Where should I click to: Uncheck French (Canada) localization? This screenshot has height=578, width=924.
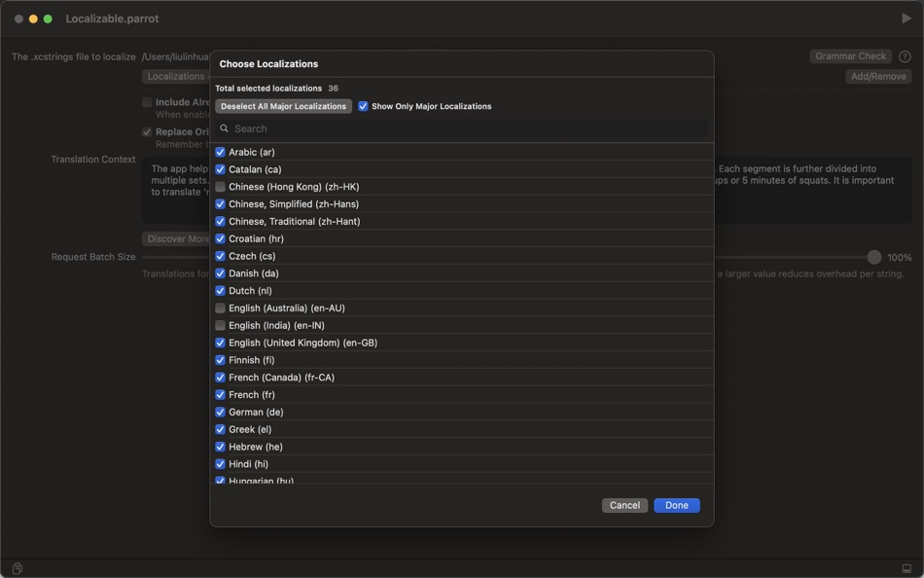[x=220, y=377]
